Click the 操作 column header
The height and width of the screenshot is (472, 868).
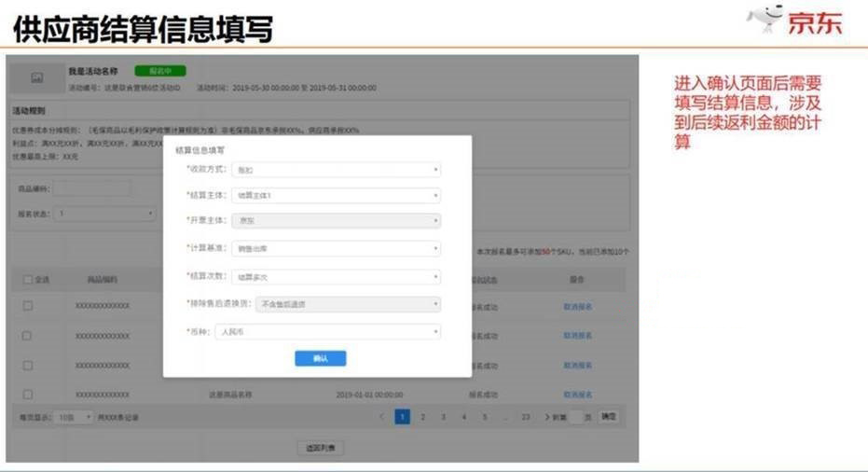click(x=577, y=279)
